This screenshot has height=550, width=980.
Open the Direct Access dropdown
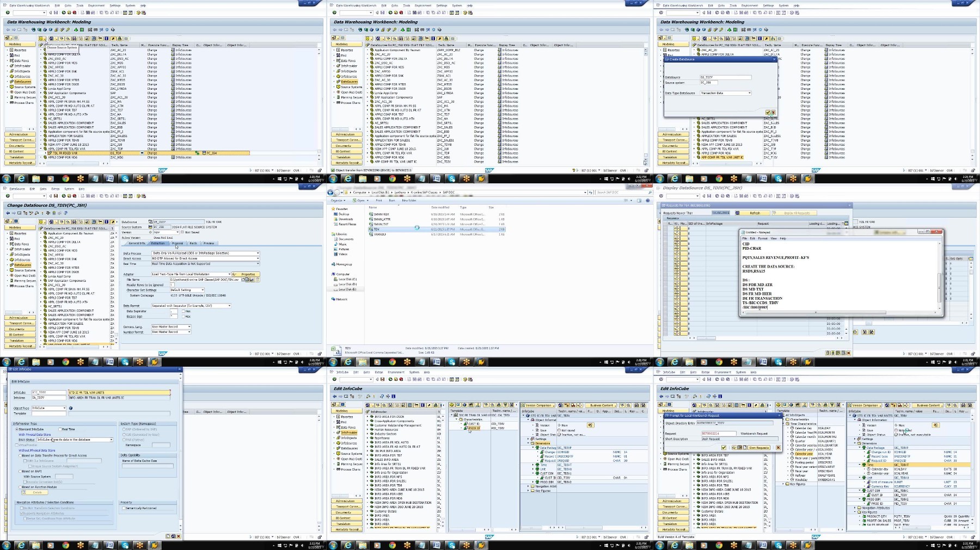pos(258,258)
